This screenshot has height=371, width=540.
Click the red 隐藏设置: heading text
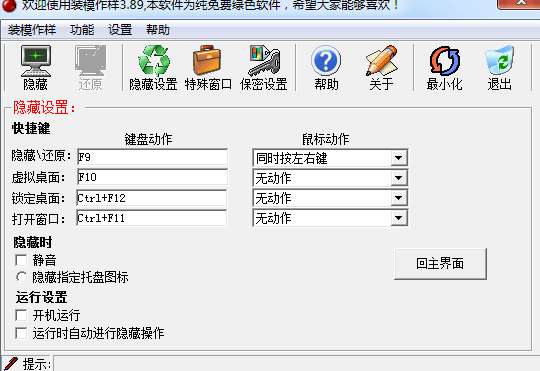[x=44, y=107]
